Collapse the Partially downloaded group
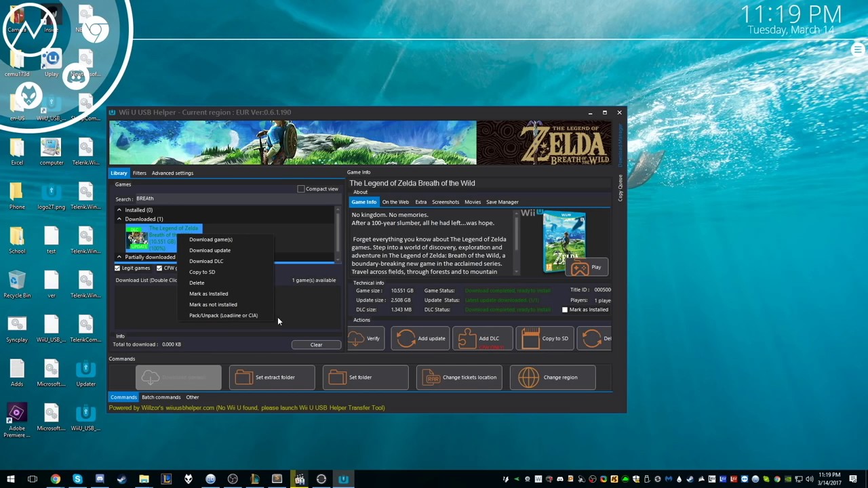Viewport: 868px width, 488px height. pos(119,257)
